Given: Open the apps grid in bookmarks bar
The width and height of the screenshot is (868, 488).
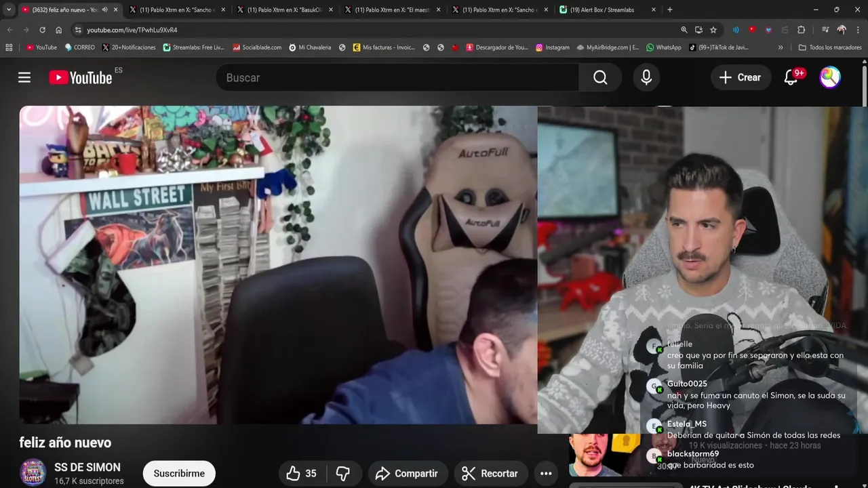Looking at the screenshot, I should (9, 47).
